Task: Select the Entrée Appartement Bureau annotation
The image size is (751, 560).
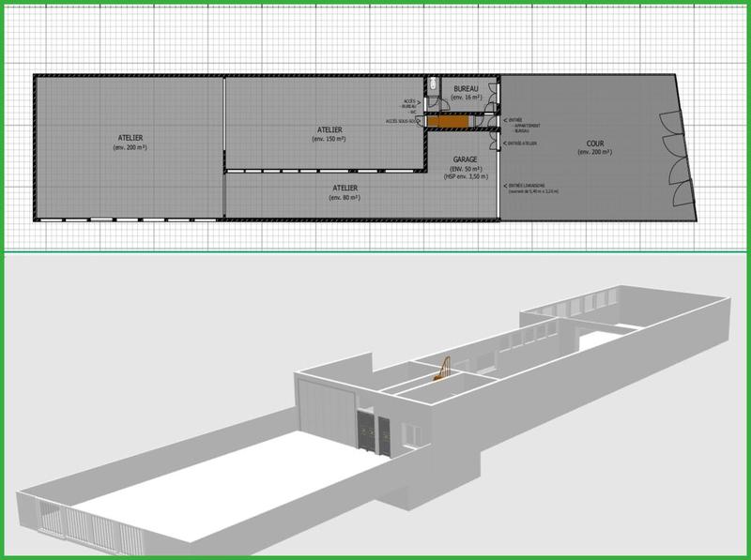Action: coord(525,125)
